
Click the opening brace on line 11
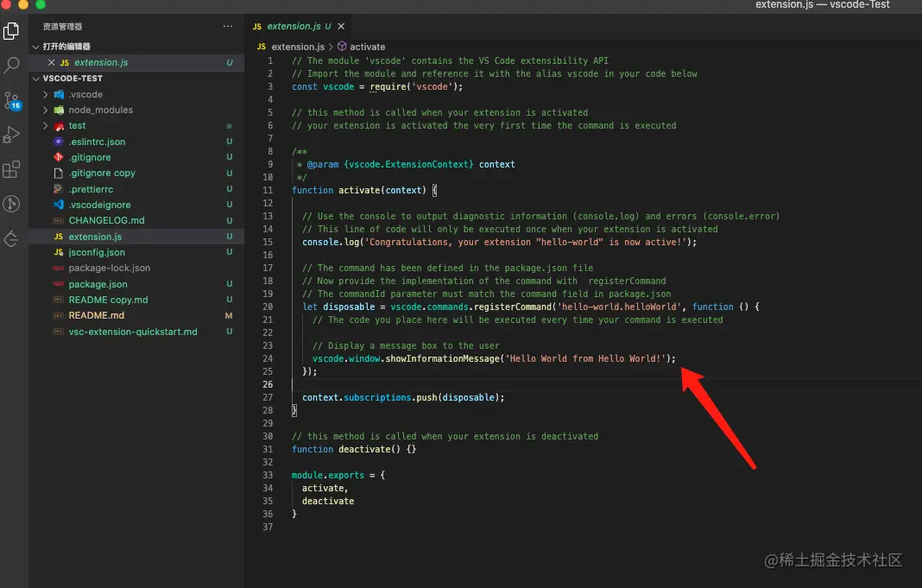434,191
